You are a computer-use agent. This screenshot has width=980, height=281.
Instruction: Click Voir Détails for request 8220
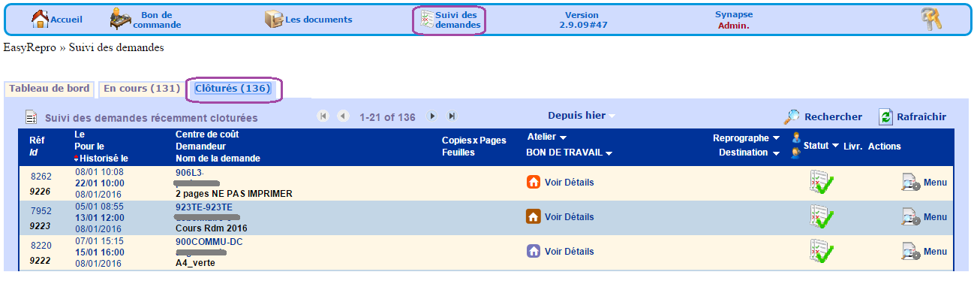[x=569, y=252]
